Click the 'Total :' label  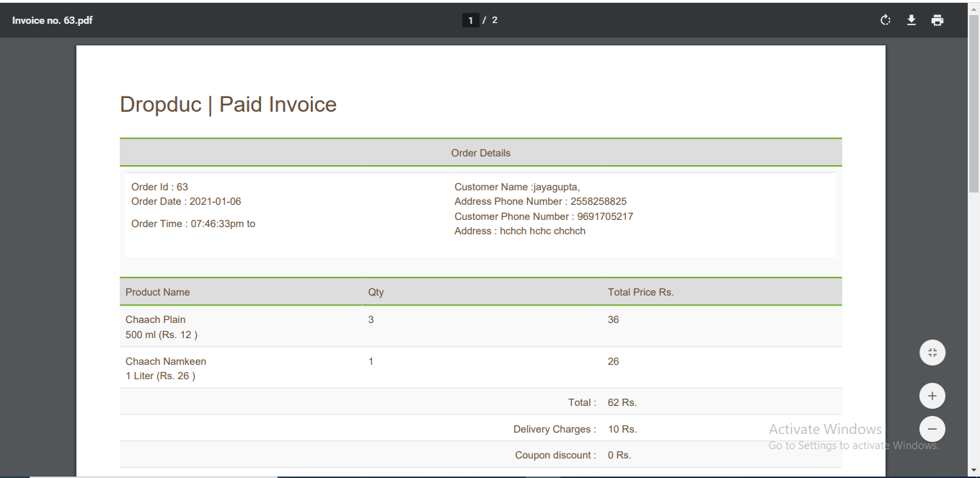pyautogui.click(x=582, y=402)
